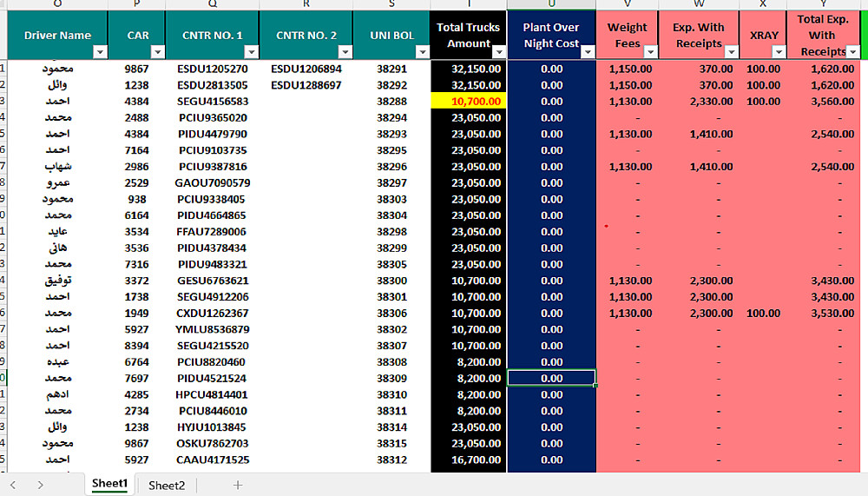868x496 pixels.
Task: Select driver name cell عبده
Action: tap(57, 362)
